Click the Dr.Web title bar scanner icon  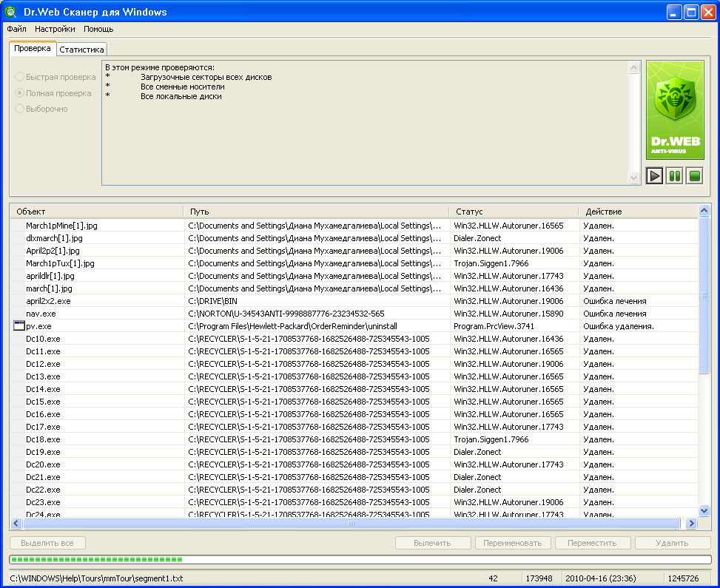(x=10, y=12)
